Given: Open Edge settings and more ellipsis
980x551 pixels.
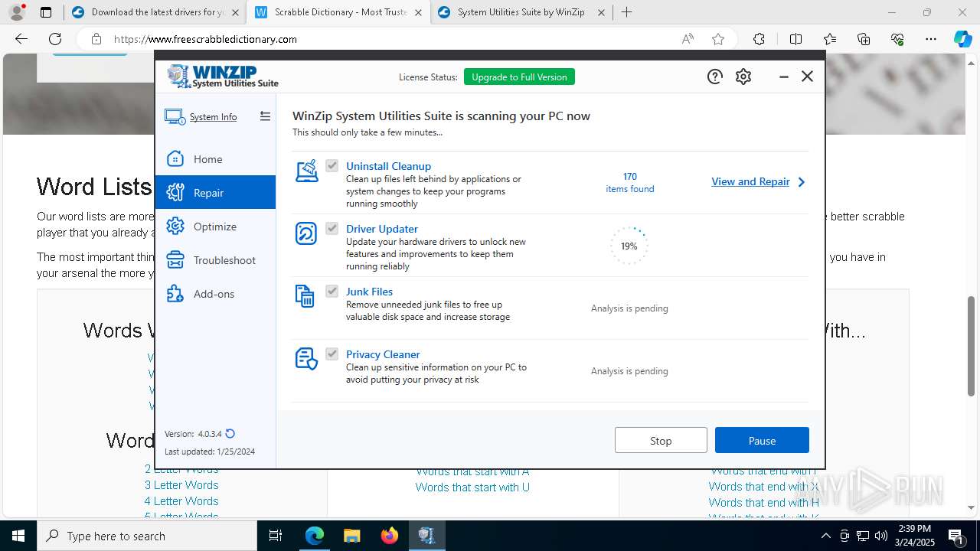Looking at the screenshot, I should tap(931, 39).
